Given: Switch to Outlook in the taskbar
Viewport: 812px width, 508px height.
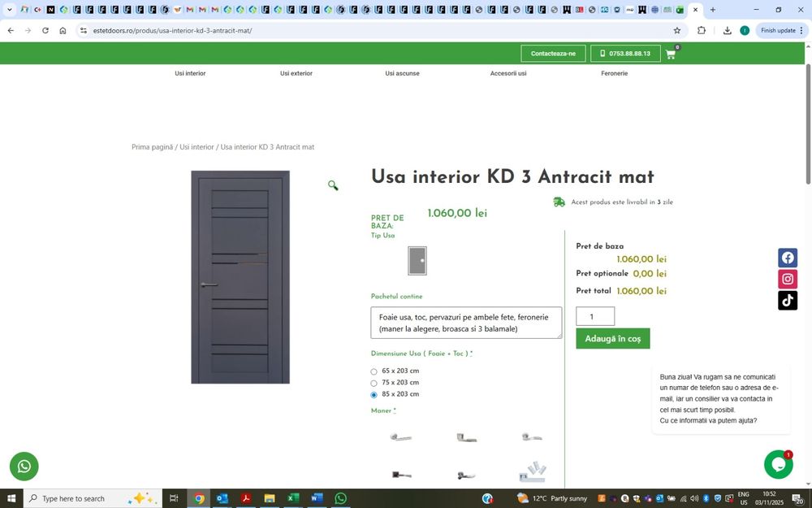Looking at the screenshot, I should click(x=222, y=498).
